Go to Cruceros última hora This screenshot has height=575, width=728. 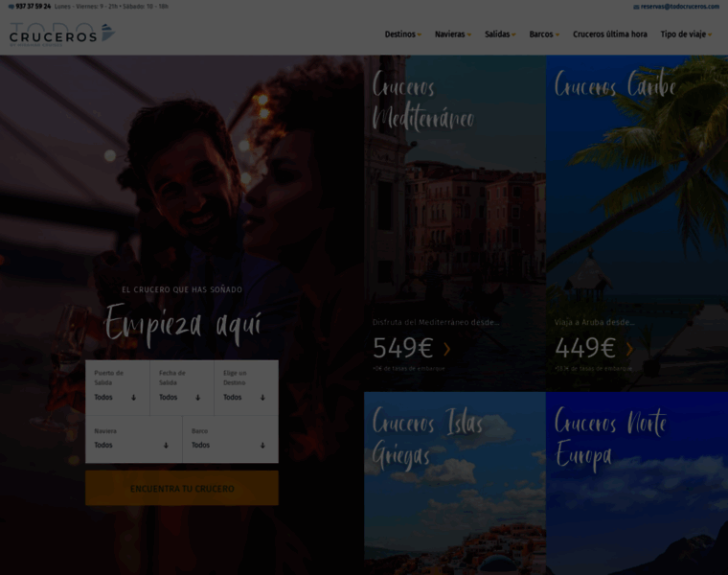click(609, 34)
